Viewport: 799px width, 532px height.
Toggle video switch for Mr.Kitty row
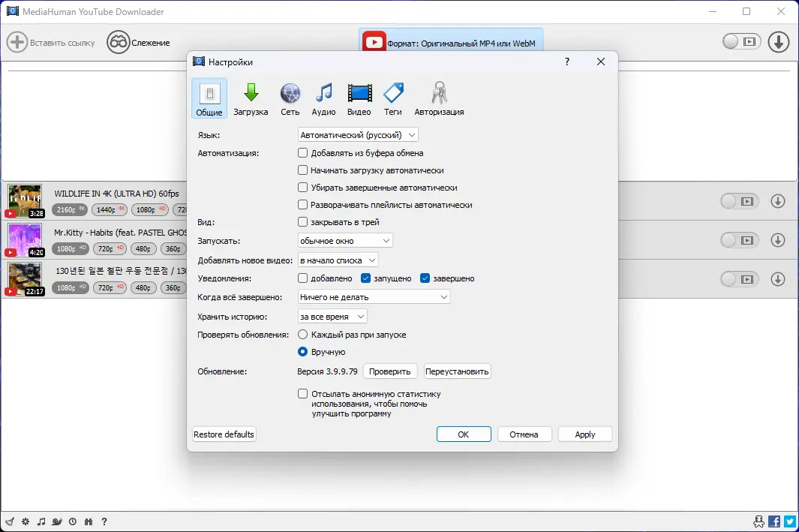[740, 240]
